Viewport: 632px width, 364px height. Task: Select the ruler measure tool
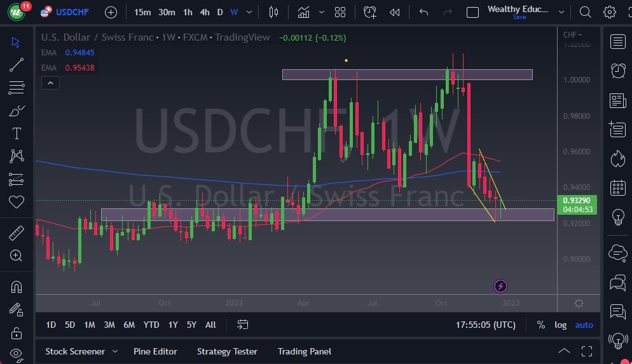[x=16, y=233]
